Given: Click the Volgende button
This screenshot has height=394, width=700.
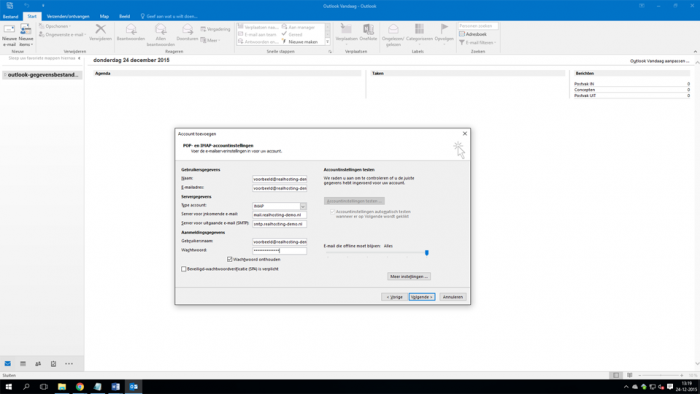Looking at the screenshot, I should (x=422, y=297).
